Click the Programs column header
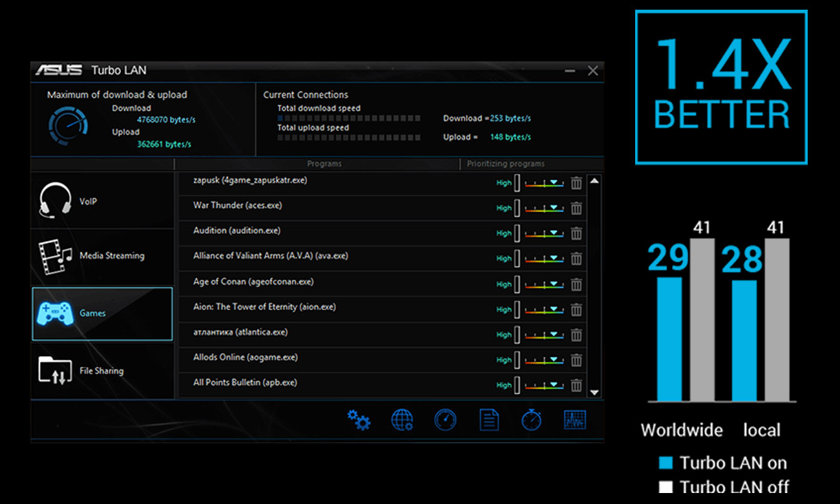The image size is (840, 504). point(324,163)
